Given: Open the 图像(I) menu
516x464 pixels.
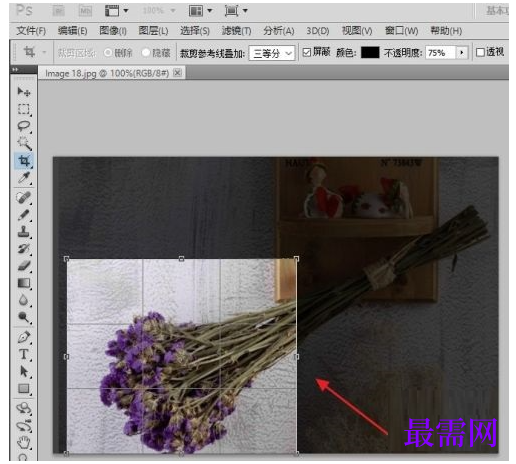Looking at the screenshot, I should 113,31.
